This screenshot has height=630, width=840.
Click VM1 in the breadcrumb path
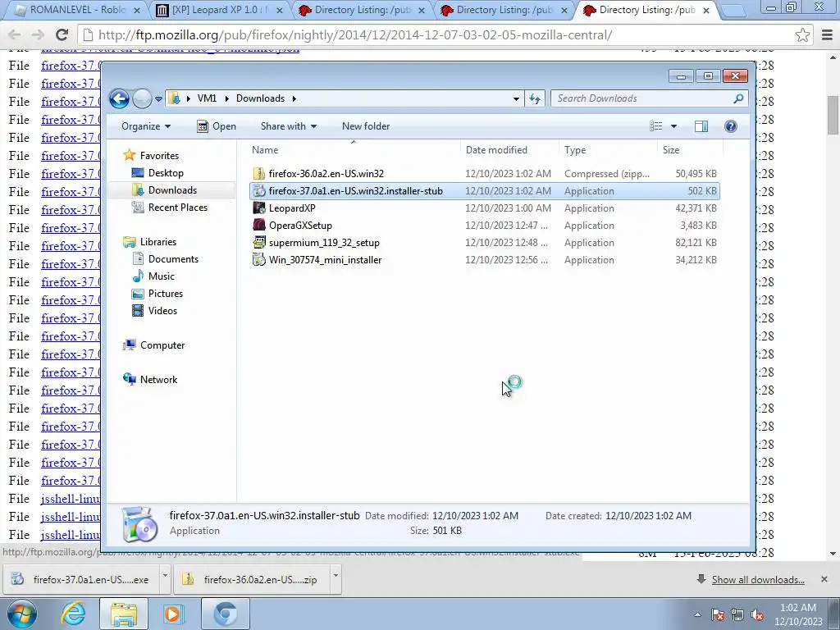coord(207,98)
